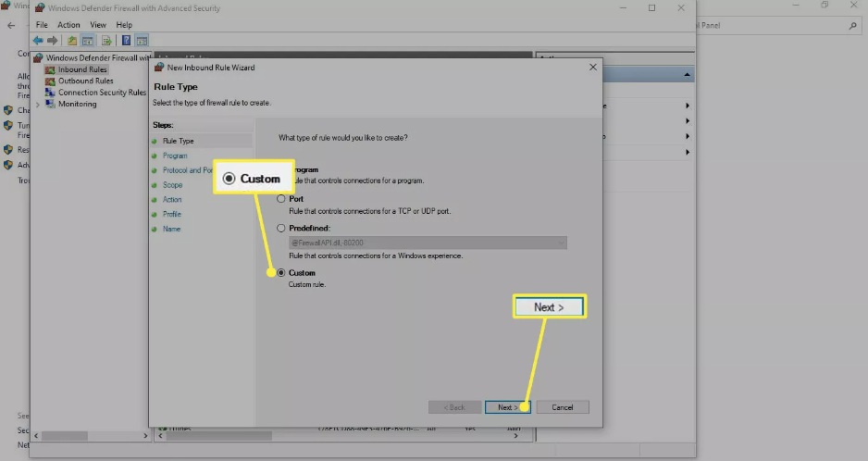Open Connection Security Rules in the tree

102,93
